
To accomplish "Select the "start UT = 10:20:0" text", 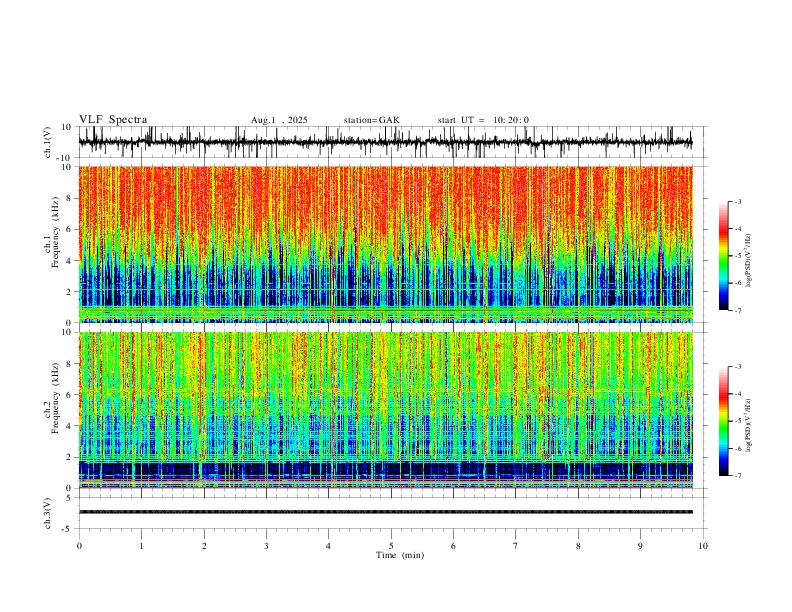I will (483, 120).
